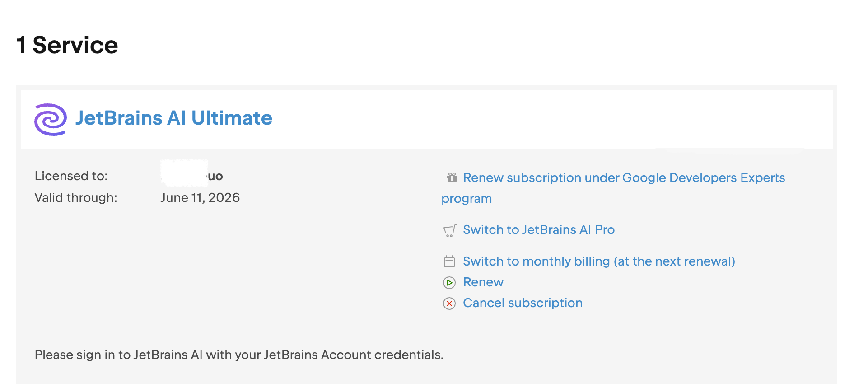
Task: Click the calendar icon for monthly billing
Action: [449, 261]
